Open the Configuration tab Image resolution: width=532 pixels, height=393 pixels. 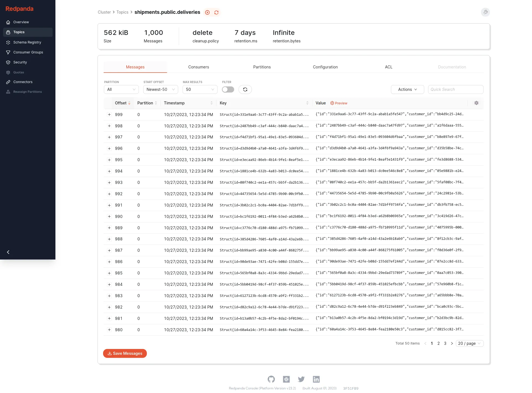(x=325, y=67)
